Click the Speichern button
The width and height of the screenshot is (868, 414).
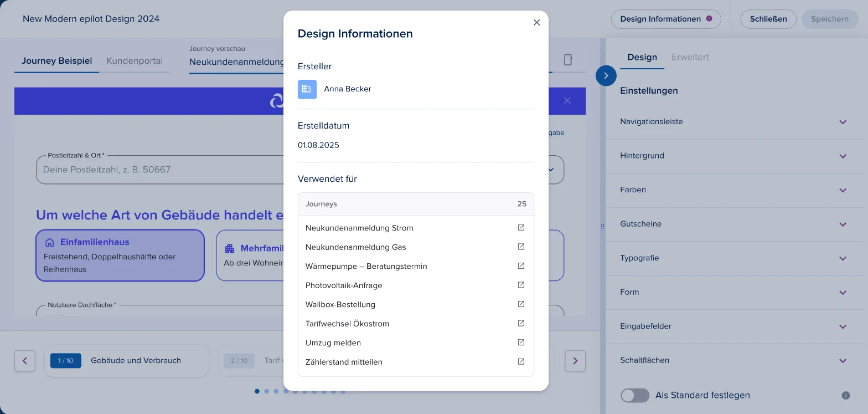[x=830, y=19]
